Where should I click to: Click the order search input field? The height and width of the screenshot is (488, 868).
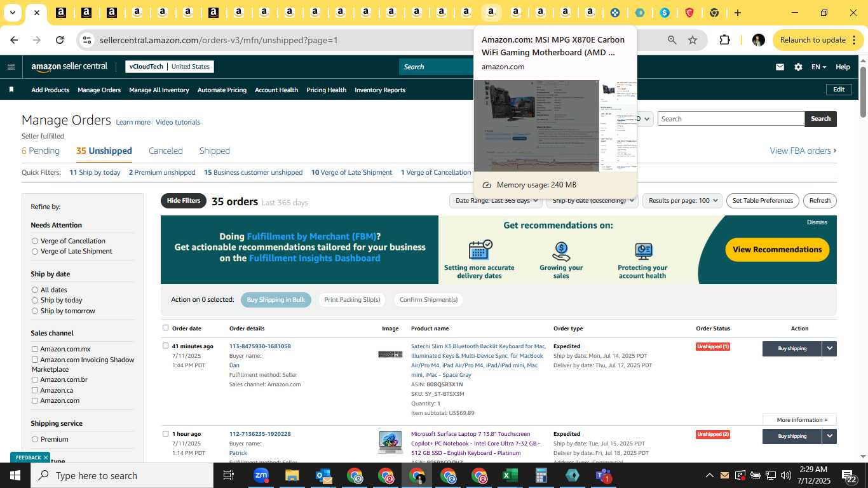click(731, 119)
